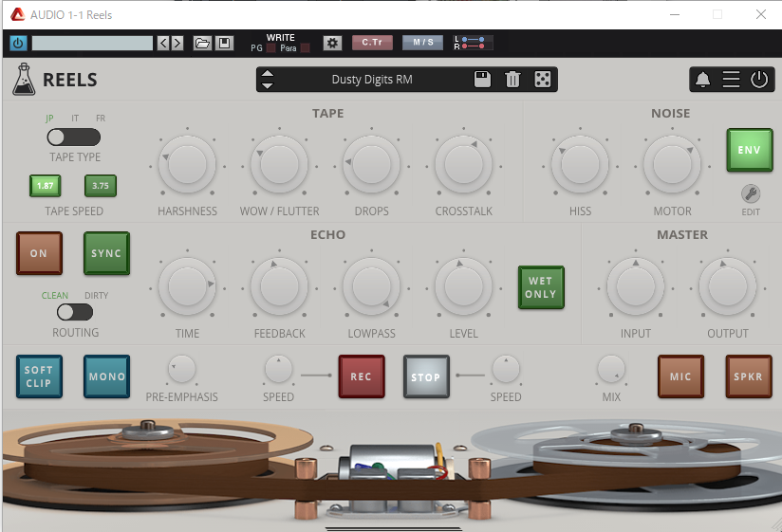
Task: Open noise Edit wrench icon
Action: click(x=751, y=193)
